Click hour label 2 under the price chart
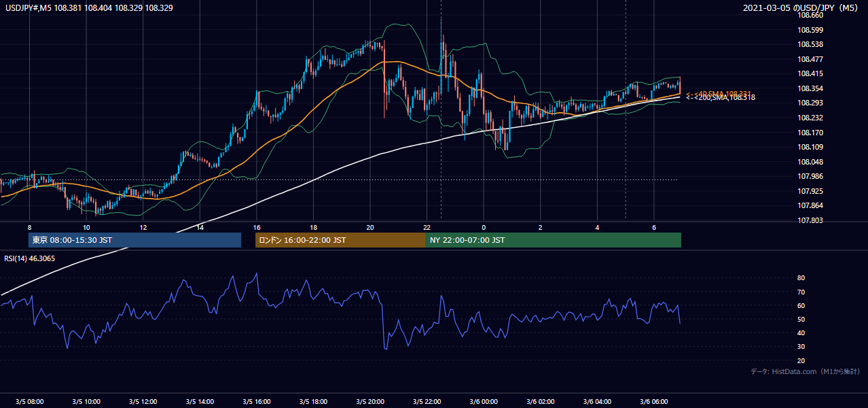This screenshot has height=408, width=868. point(540,227)
